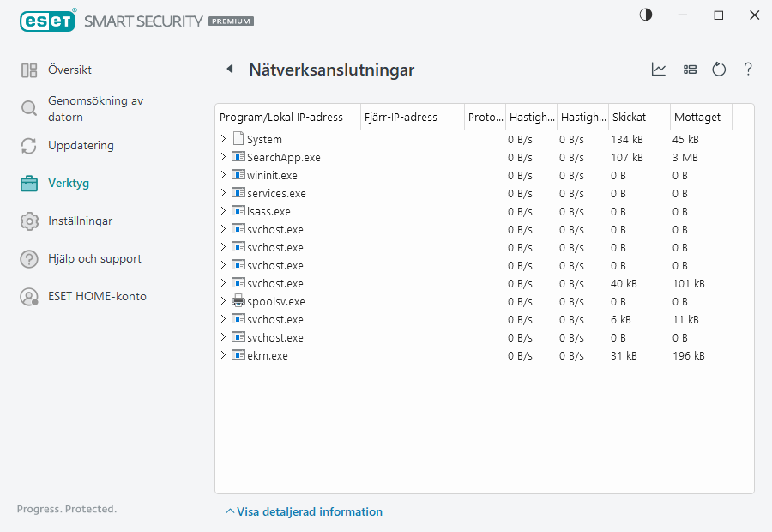Open the network activity graph view
772x532 pixels.
tap(659, 70)
